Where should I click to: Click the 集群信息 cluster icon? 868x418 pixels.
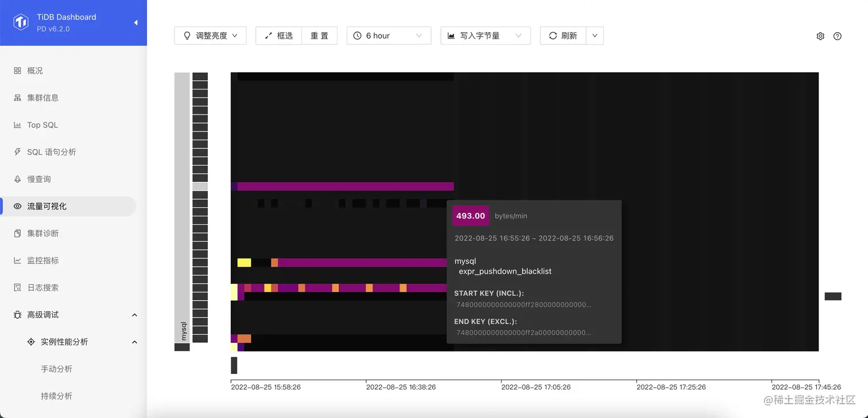coord(17,97)
